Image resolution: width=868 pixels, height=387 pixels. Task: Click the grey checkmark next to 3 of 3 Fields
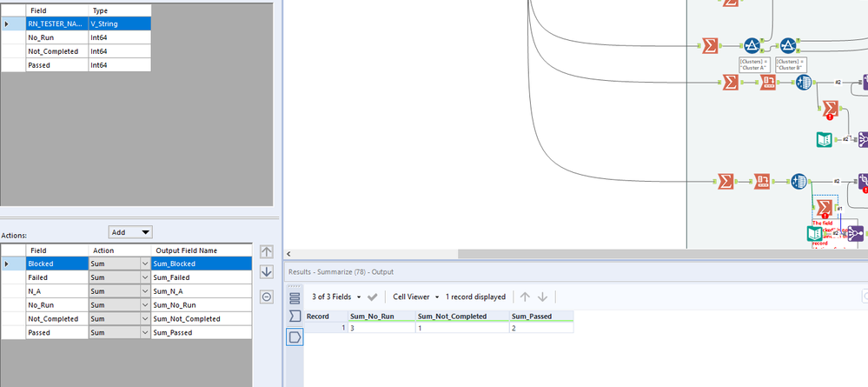(x=373, y=297)
